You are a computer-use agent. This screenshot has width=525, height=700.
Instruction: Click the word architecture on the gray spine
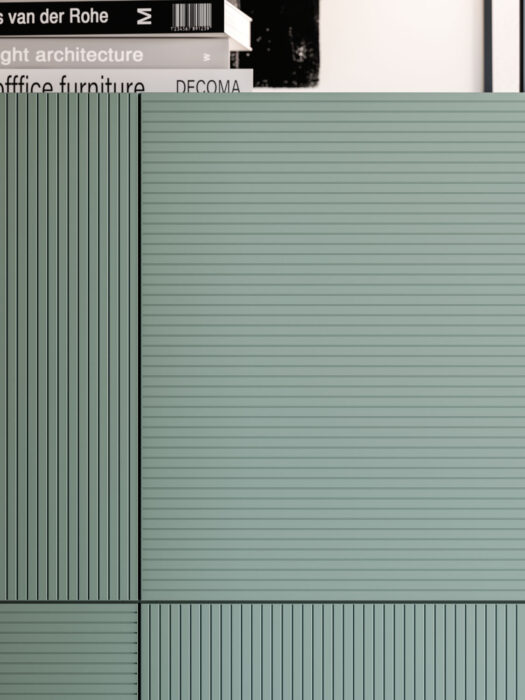pos(89,55)
